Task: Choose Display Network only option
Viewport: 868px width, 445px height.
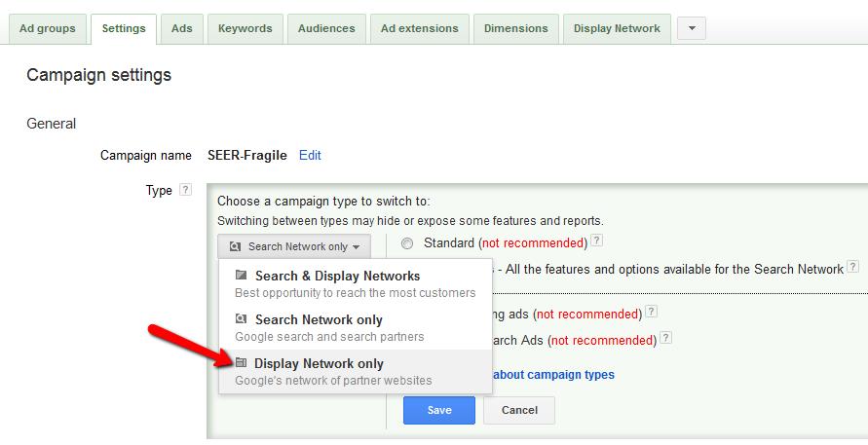Action: pos(319,364)
